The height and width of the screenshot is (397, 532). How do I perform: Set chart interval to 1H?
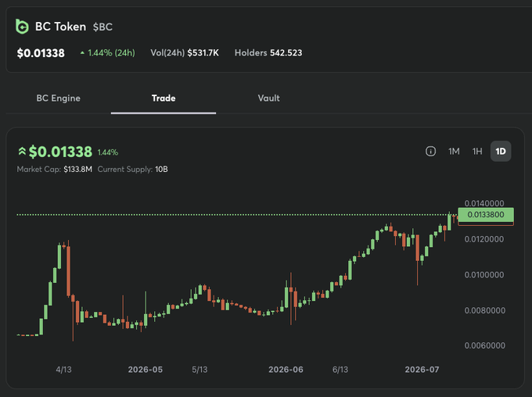pos(477,151)
